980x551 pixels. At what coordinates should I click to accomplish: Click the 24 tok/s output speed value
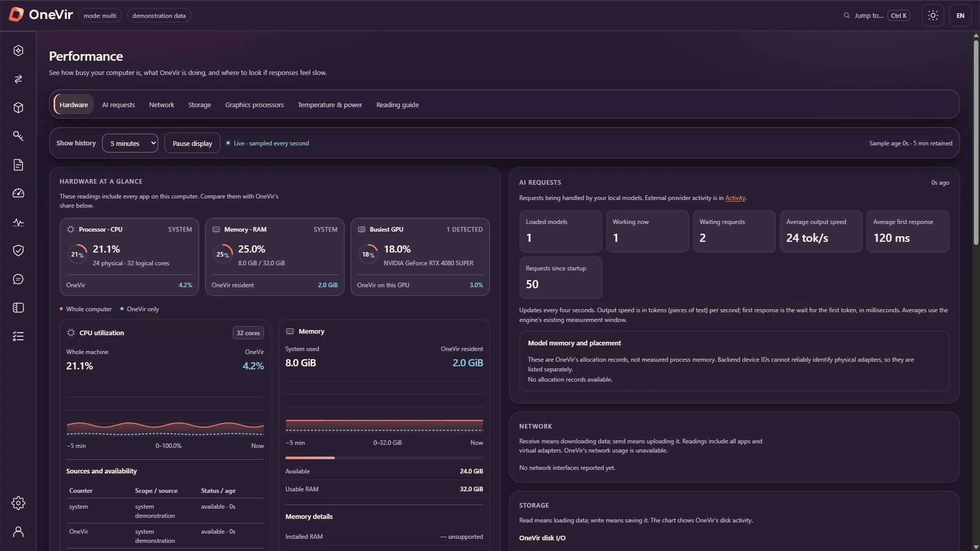coord(807,238)
